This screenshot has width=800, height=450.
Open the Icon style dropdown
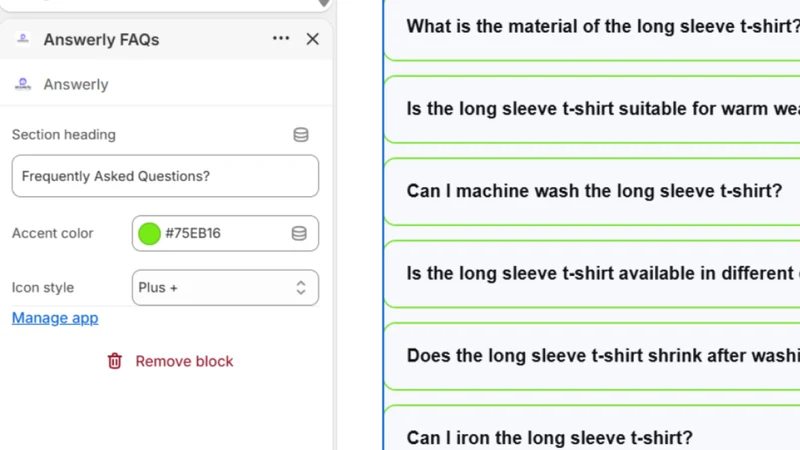click(x=225, y=288)
